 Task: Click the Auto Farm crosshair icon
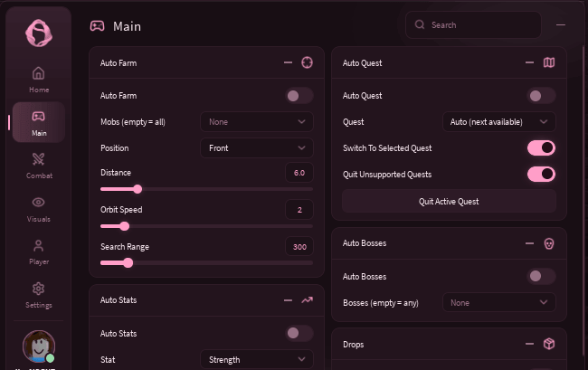[308, 62]
